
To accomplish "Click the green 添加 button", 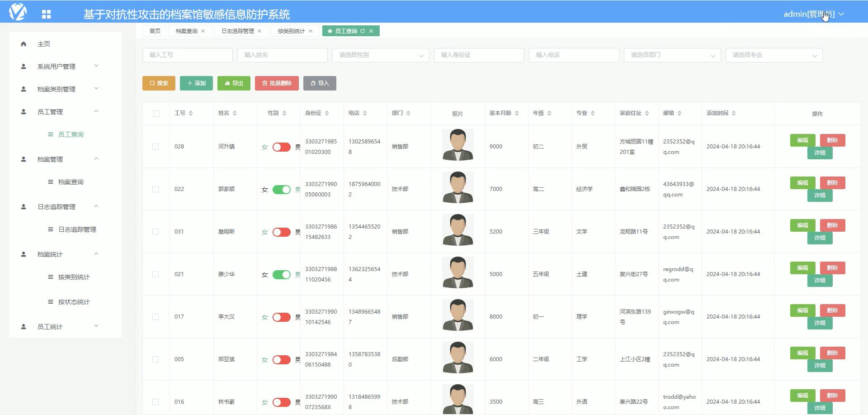I will coord(196,83).
